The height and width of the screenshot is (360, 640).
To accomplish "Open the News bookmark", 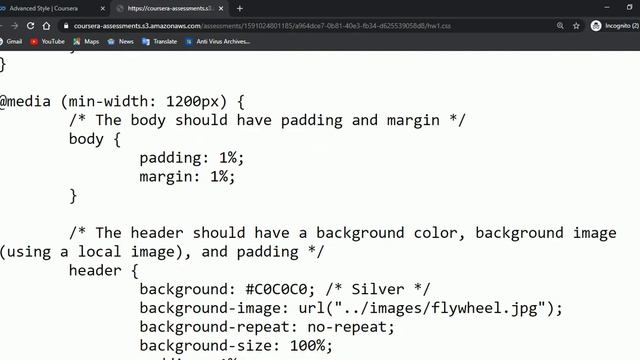I will coord(120,42).
